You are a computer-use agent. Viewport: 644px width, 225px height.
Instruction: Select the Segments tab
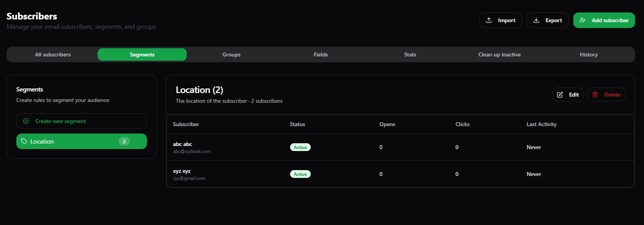pos(142,54)
